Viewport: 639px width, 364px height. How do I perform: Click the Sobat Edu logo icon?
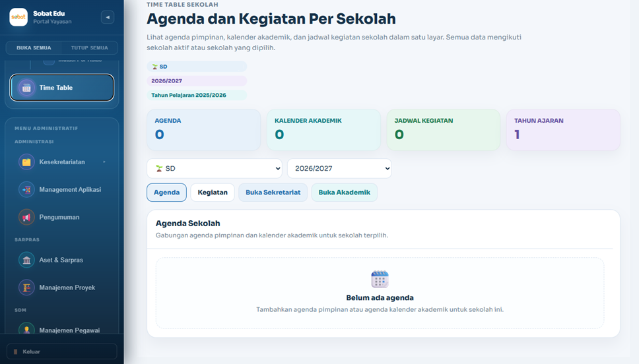click(18, 17)
